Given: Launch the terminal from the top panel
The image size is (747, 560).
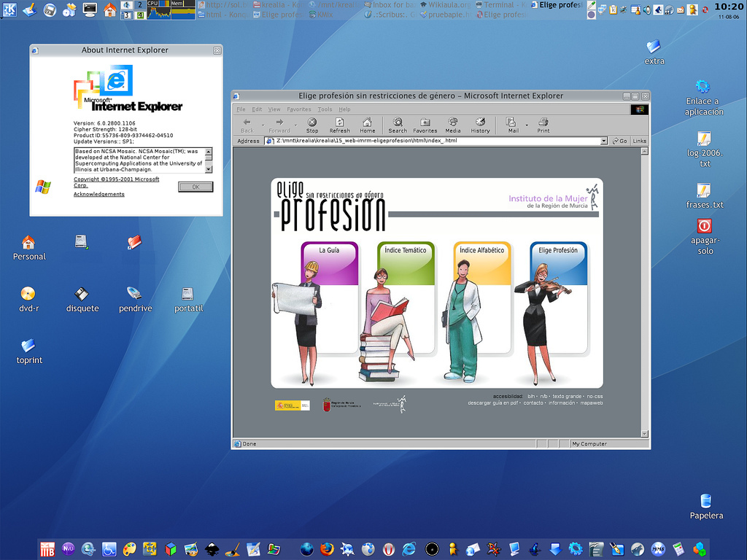Looking at the screenshot, I should point(89,9).
